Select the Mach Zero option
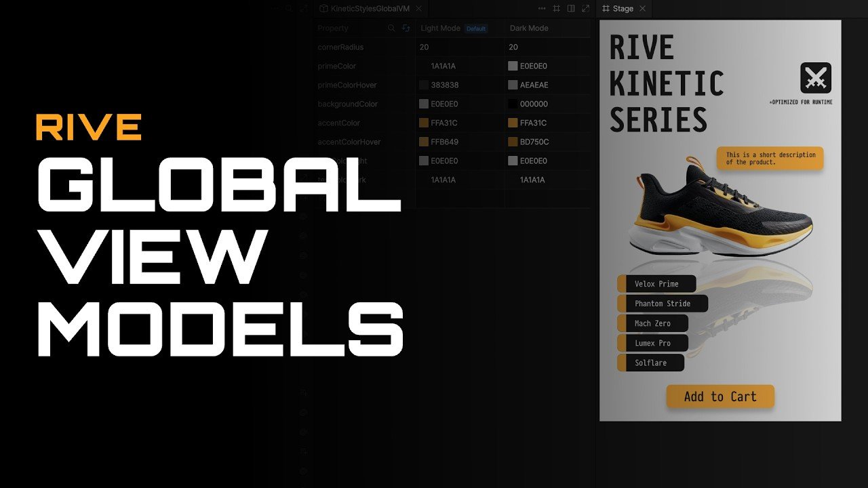This screenshot has height=488, width=868. 652,323
